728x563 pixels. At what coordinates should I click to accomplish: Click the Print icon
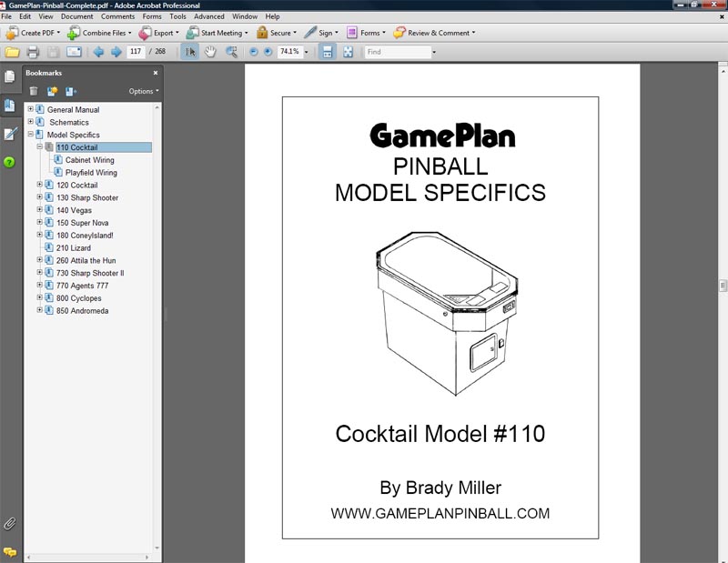pos(33,52)
